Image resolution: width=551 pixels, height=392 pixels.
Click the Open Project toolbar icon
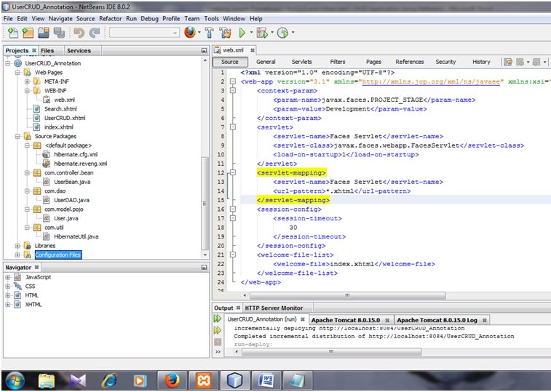[x=43, y=33]
